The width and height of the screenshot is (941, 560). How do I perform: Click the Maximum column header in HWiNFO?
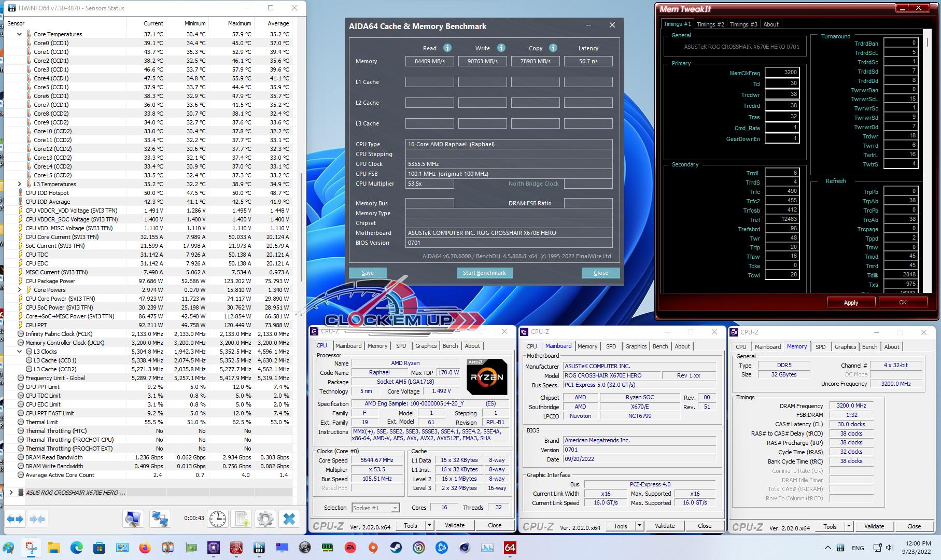click(x=239, y=23)
